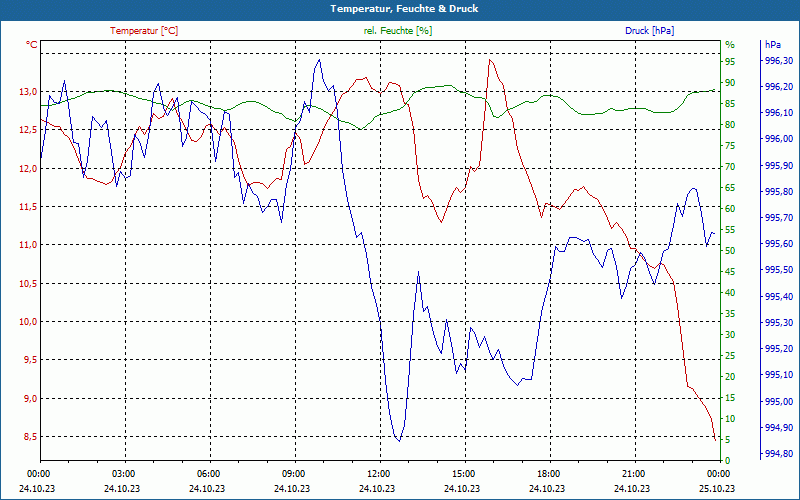Image resolution: width=800 pixels, height=500 pixels.
Task: Click the 95 humidity axis value
Action: point(730,62)
